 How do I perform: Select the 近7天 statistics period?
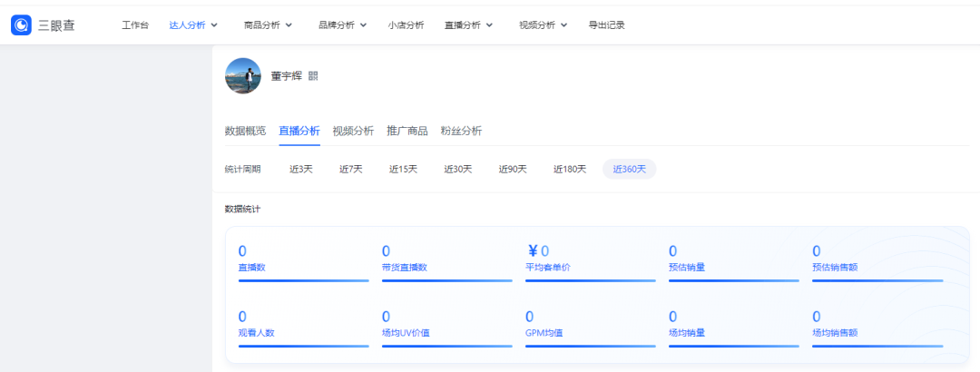pos(350,169)
